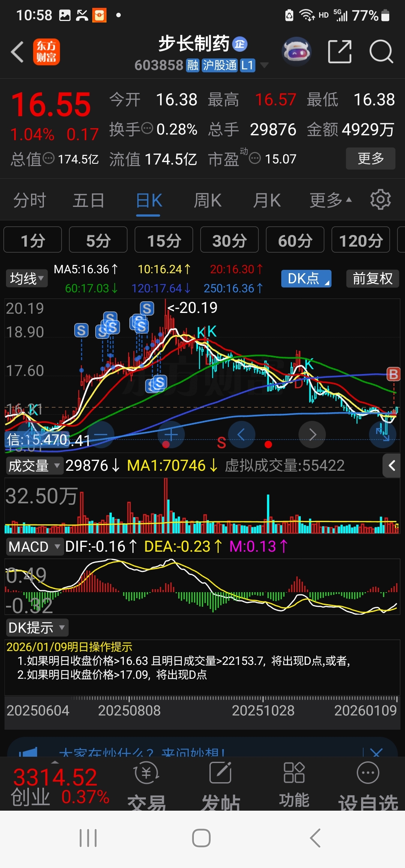Expand the 更多 period dropdown tab
405x868 pixels.
[x=331, y=200]
